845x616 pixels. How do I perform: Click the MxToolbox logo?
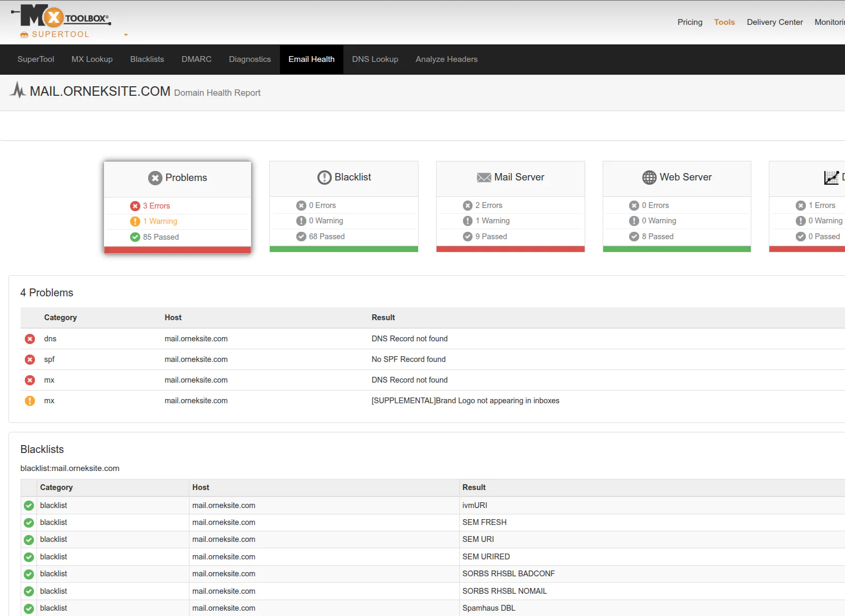click(x=60, y=16)
